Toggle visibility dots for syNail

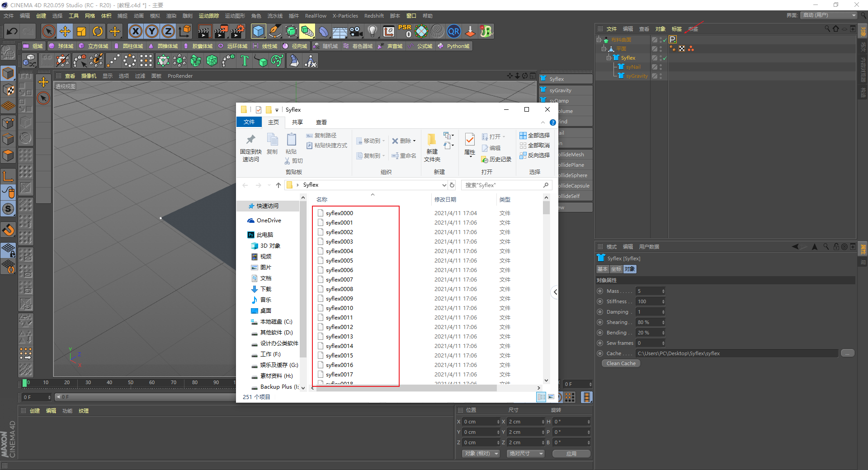tap(660, 67)
